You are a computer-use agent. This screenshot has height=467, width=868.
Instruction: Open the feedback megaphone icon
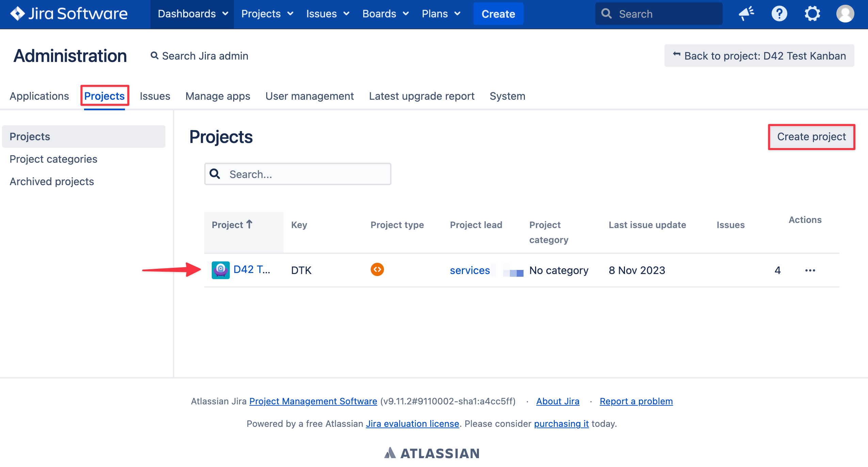click(x=746, y=14)
